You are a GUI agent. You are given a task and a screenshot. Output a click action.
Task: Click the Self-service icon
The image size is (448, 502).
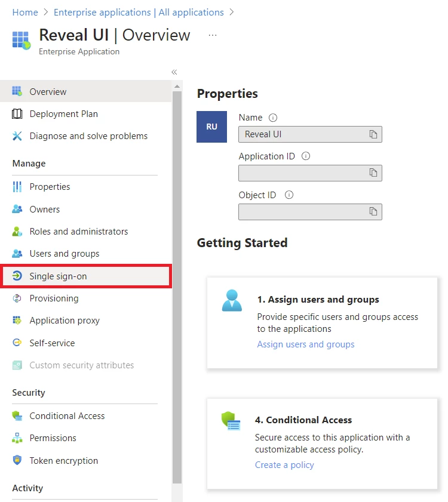(x=17, y=343)
